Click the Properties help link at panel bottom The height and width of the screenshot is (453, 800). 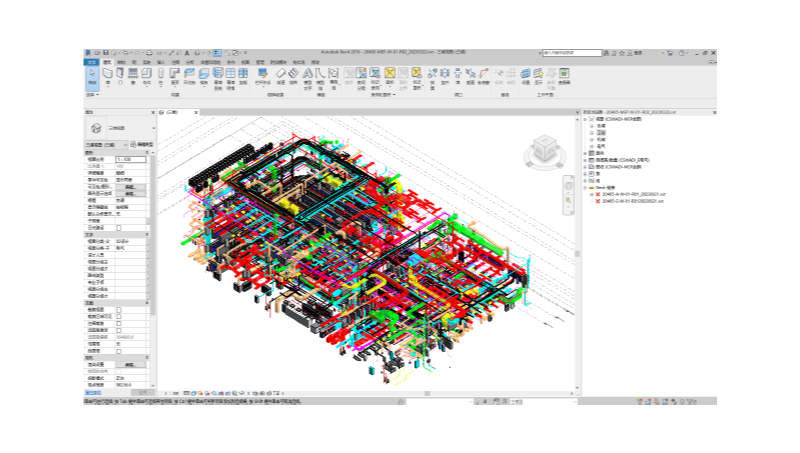tap(92, 393)
